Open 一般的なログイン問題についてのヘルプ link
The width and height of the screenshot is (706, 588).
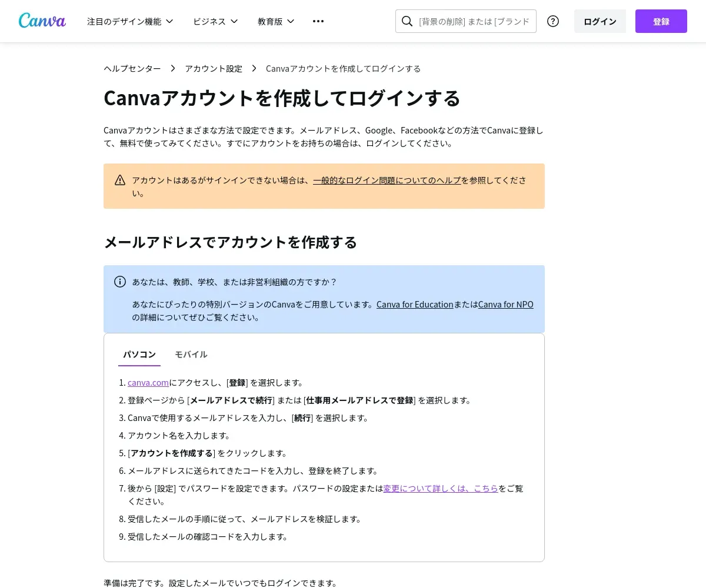click(x=387, y=180)
